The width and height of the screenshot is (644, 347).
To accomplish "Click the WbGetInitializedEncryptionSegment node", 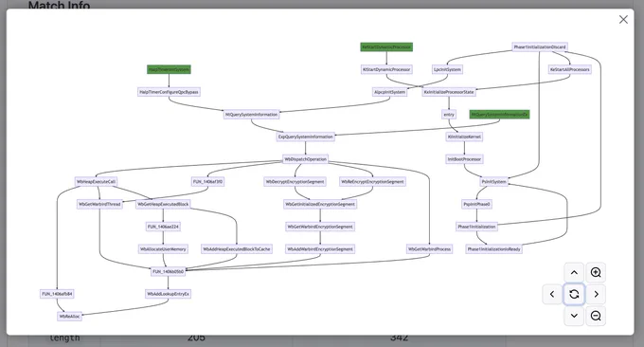I will (x=320, y=204).
